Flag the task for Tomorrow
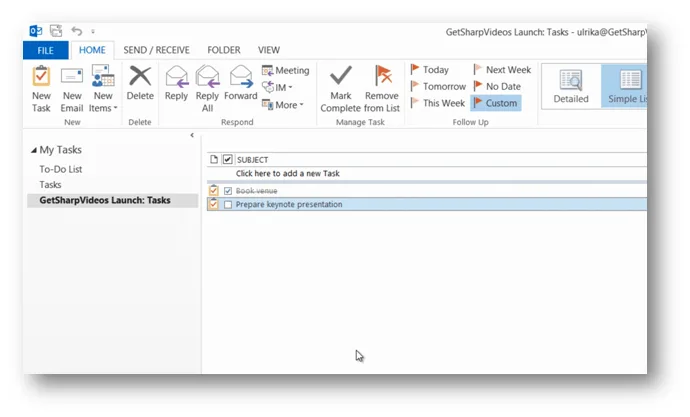690x417 pixels. (x=438, y=86)
